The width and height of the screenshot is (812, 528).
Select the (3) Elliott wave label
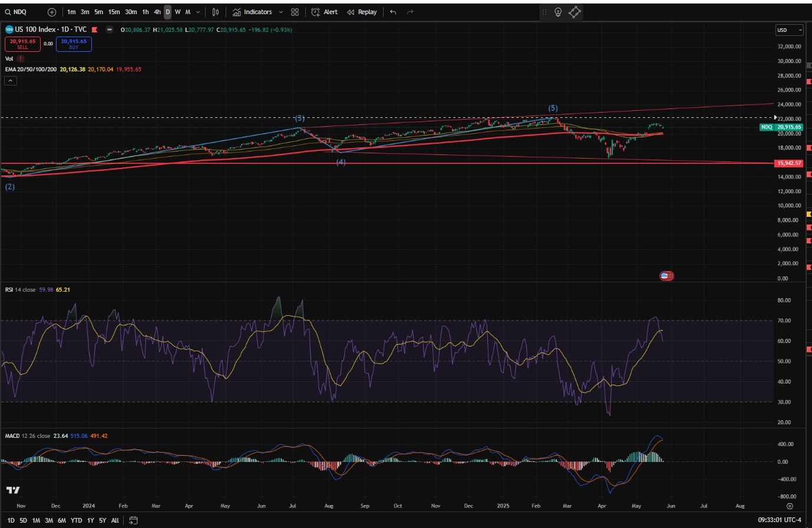pos(299,118)
